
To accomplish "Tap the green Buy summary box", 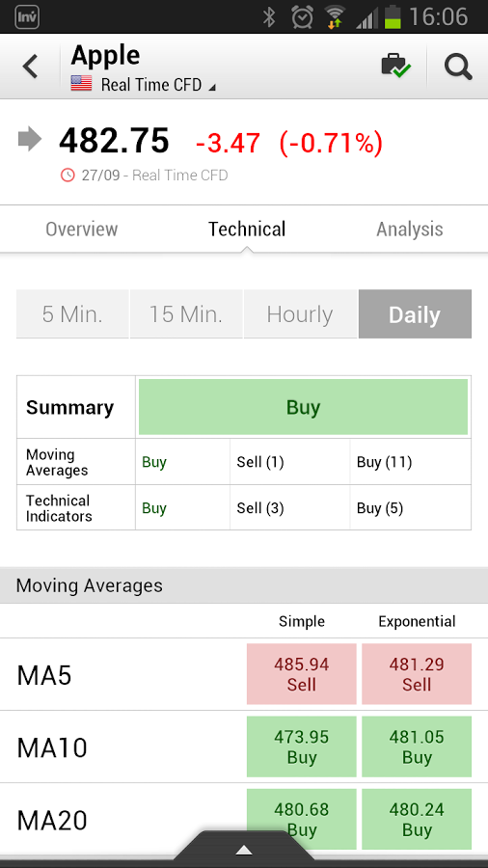I will pos(303,407).
